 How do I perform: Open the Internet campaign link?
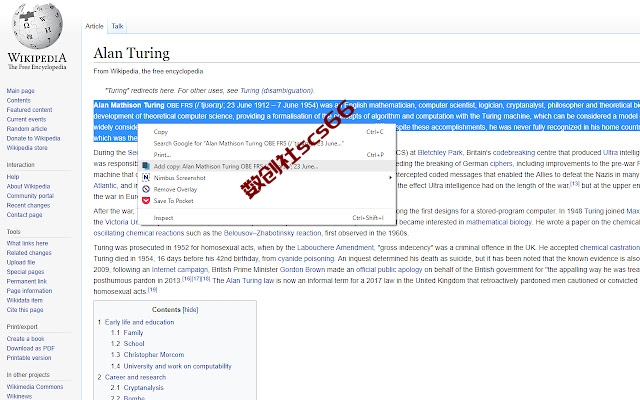[x=180, y=269]
